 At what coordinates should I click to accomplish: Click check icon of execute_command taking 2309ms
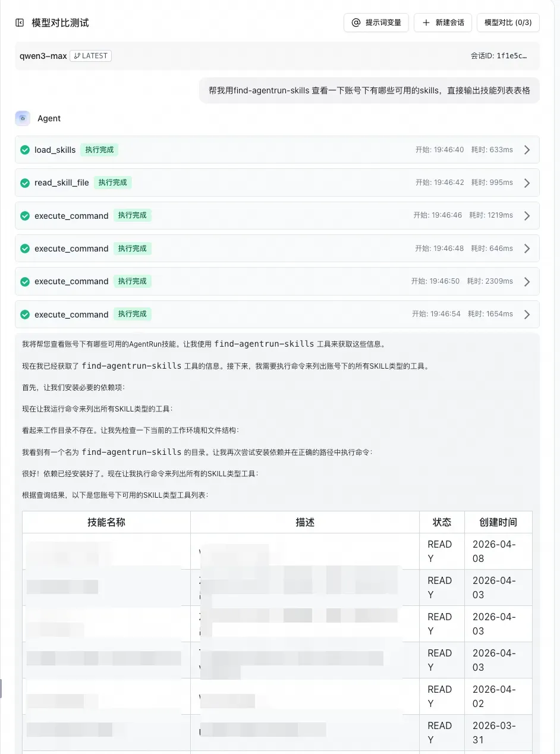click(25, 281)
